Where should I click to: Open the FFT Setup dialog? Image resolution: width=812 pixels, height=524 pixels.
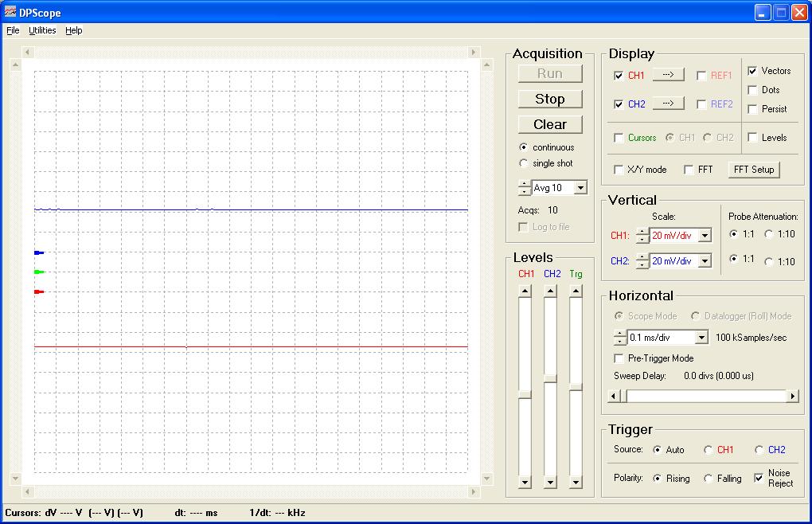point(752,169)
